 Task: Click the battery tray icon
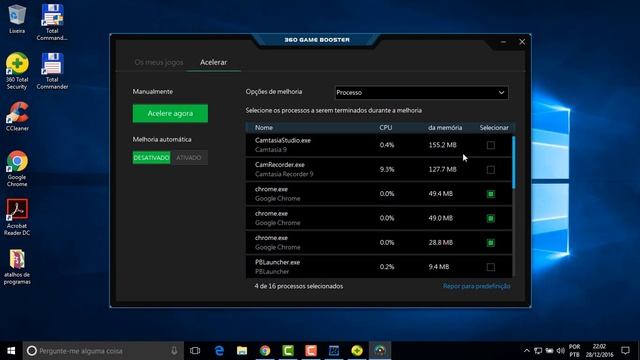coord(549,351)
